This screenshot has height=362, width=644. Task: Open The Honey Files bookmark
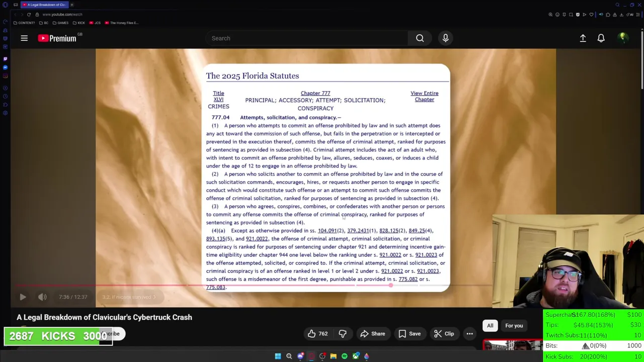click(x=122, y=23)
